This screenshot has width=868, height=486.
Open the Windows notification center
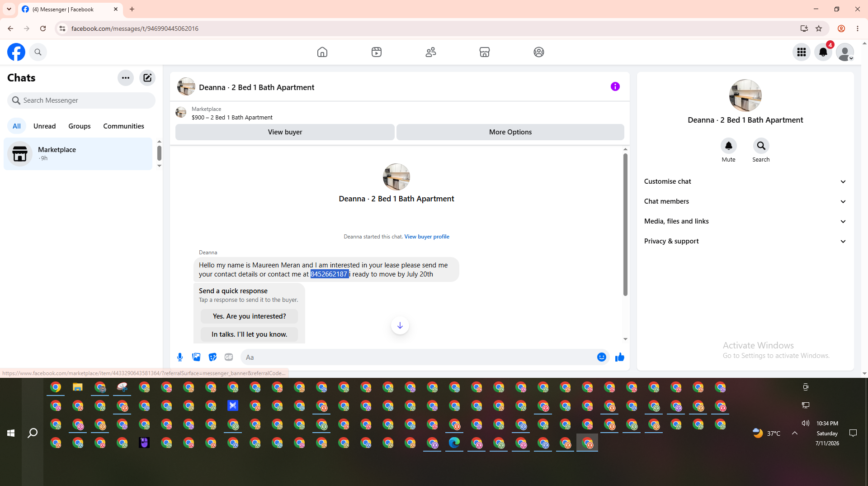(x=853, y=433)
